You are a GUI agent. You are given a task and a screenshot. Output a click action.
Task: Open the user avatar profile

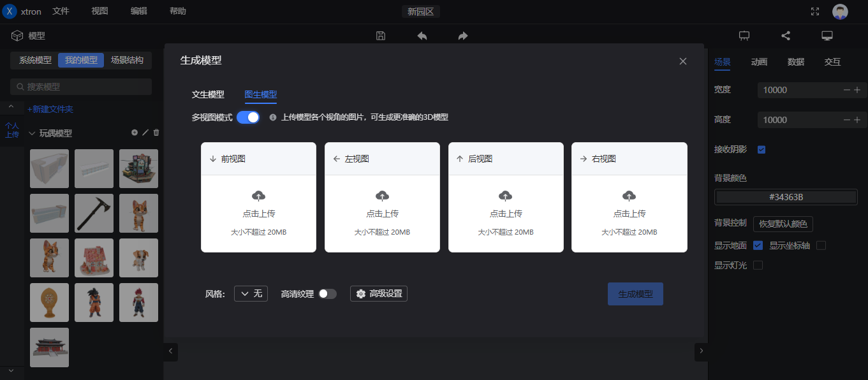click(x=840, y=11)
